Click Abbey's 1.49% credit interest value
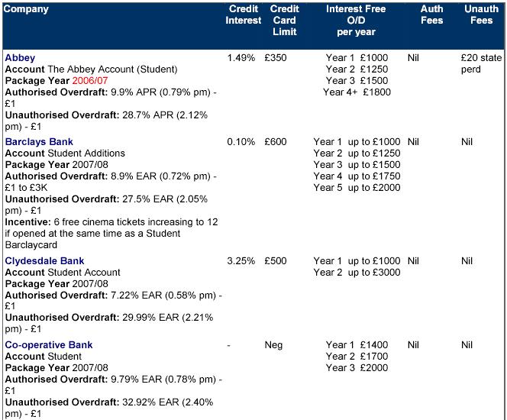 point(241,58)
